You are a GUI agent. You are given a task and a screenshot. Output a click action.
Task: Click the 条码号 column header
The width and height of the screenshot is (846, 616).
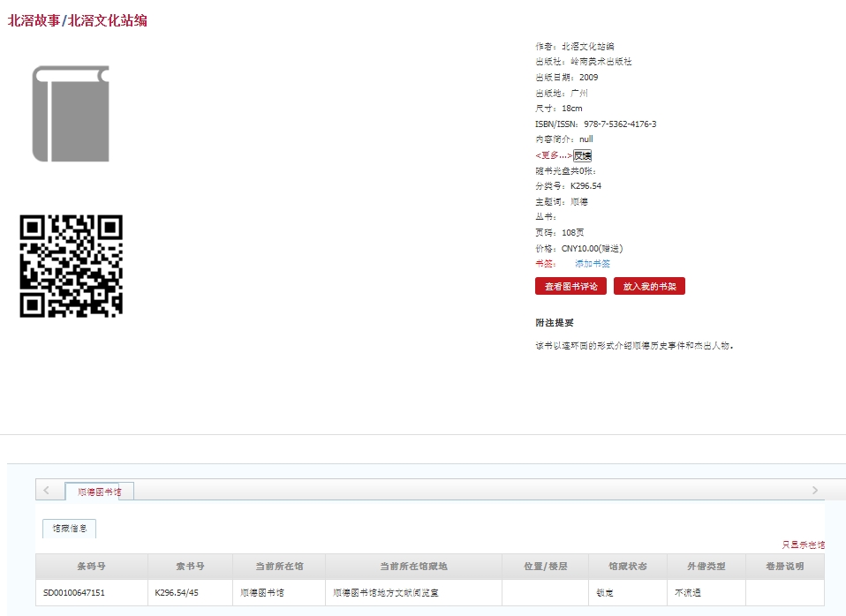(x=92, y=567)
